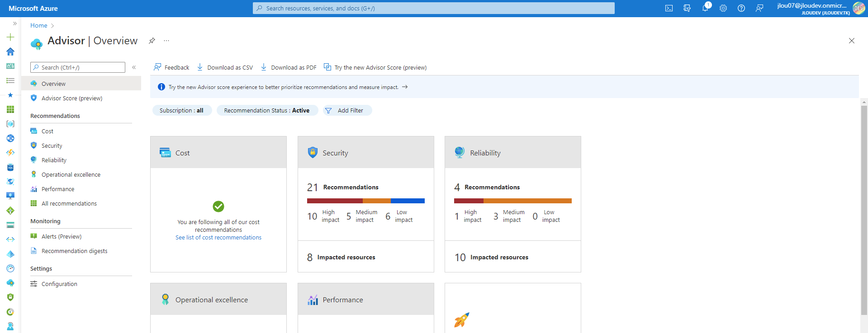Viewport: 868px width, 333px height.
Task: Click Download as PDF
Action: pyautogui.click(x=289, y=67)
